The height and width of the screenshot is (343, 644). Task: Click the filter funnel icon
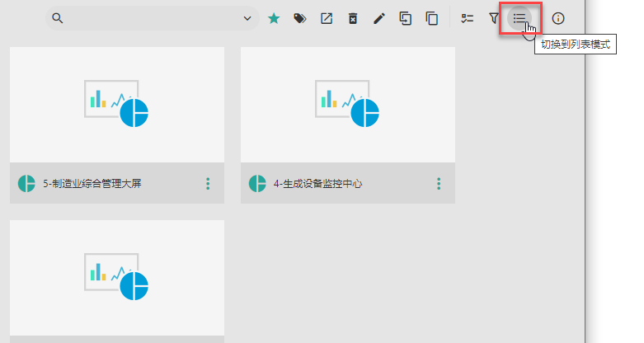point(494,18)
